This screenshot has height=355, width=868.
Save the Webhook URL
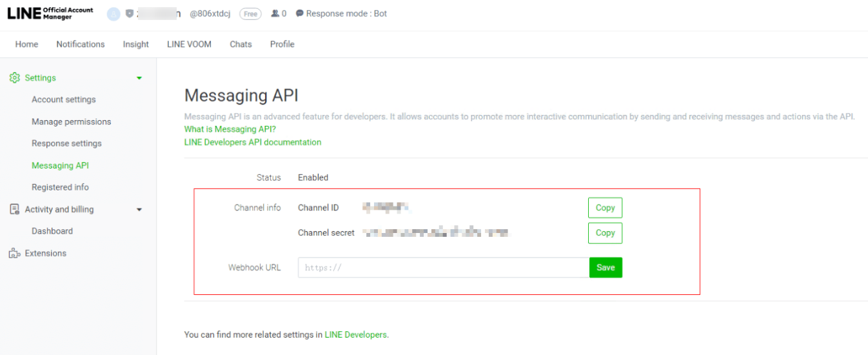(x=606, y=268)
